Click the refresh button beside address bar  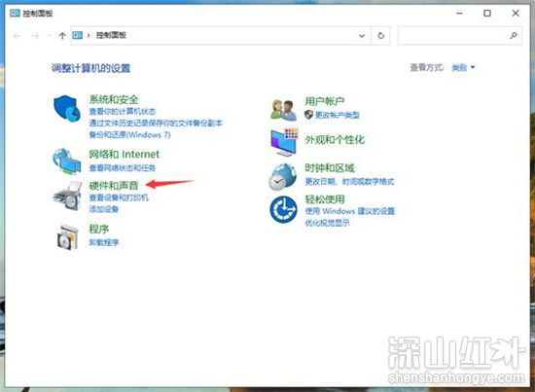pyautogui.click(x=380, y=35)
